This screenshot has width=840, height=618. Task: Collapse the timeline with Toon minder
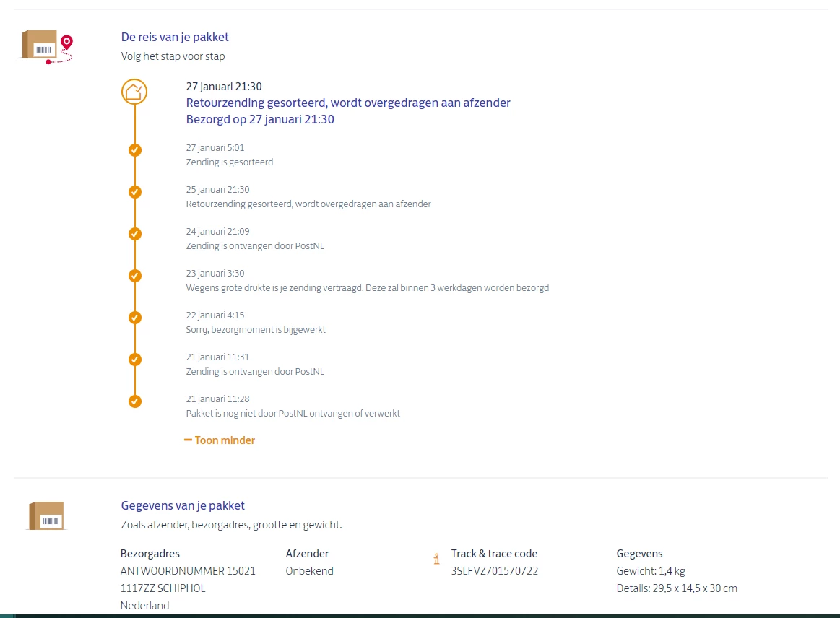click(x=219, y=440)
